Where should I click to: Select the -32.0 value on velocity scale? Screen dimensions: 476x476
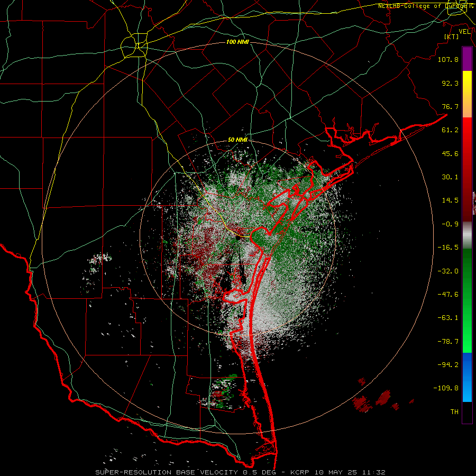448,271
